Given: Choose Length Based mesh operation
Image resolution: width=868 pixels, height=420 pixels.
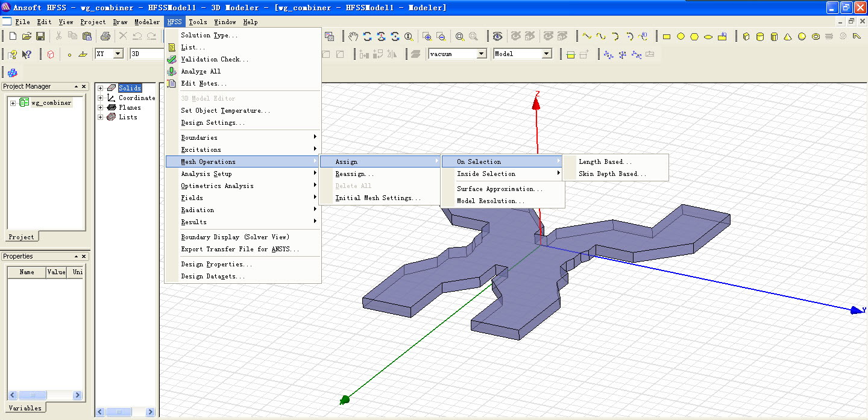Looking at the screenshot, I should point(615,161).
